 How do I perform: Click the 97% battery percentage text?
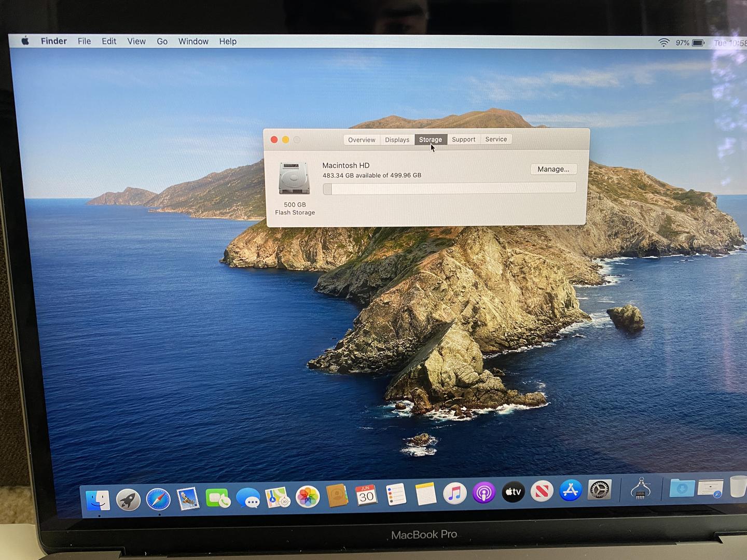click(682, 43)
